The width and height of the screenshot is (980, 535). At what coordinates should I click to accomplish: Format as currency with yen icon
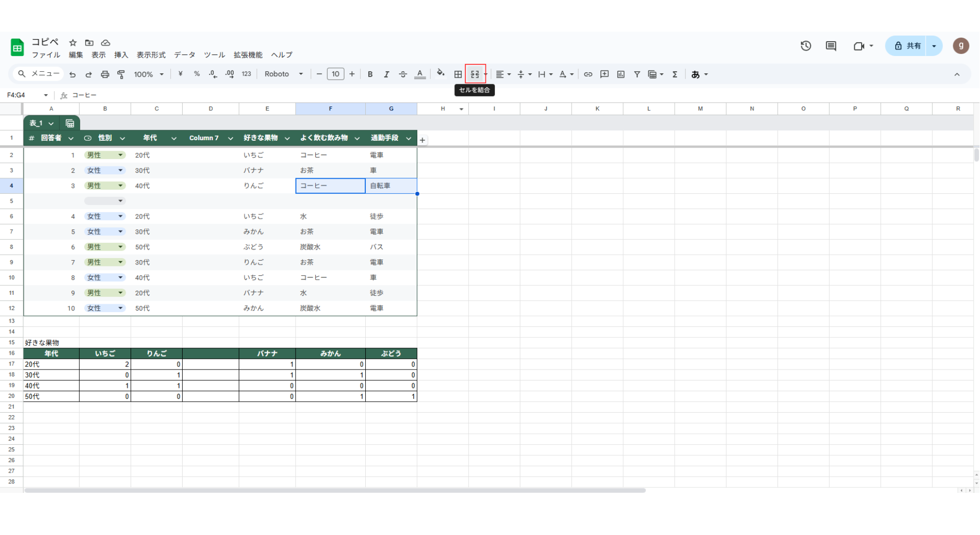point(180,74)
